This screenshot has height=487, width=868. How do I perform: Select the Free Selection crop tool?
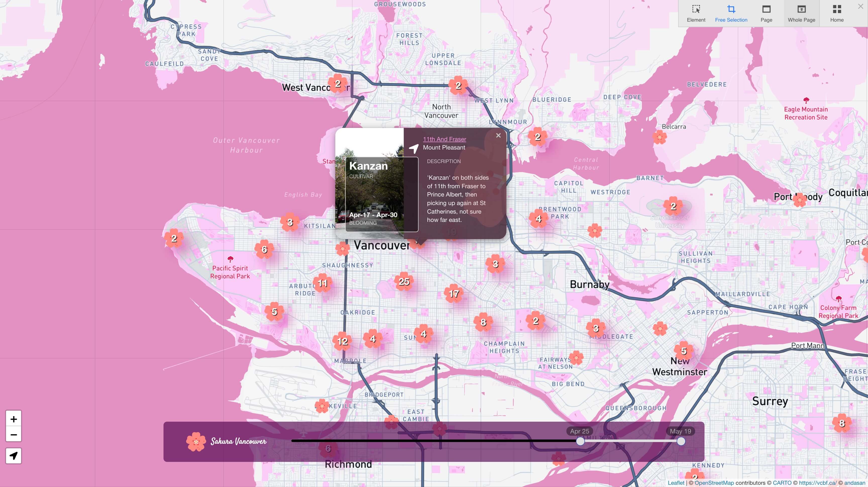tap(731, 14)
